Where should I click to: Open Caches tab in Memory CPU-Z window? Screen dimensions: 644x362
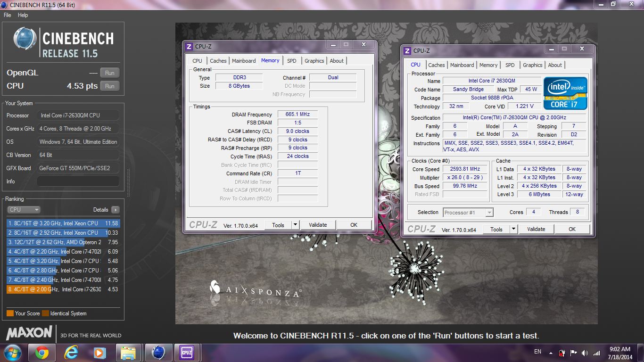[x=218, y=61]
